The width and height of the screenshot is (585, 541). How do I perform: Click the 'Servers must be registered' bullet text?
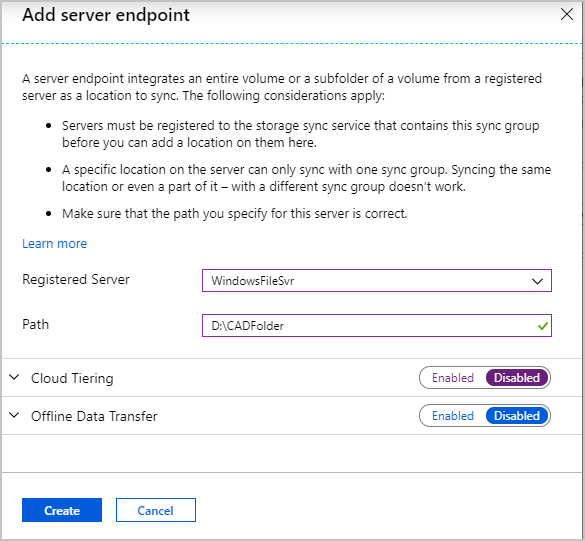pos(300,134)
